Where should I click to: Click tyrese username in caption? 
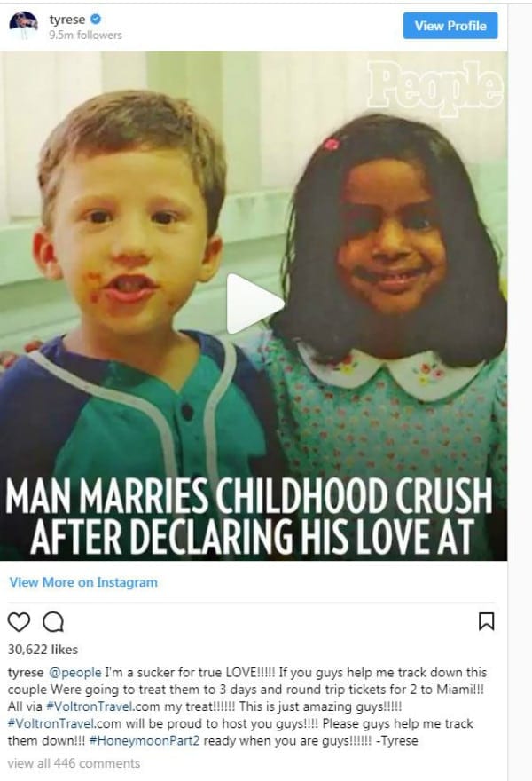pyautogui.click(x=26, y=673)
